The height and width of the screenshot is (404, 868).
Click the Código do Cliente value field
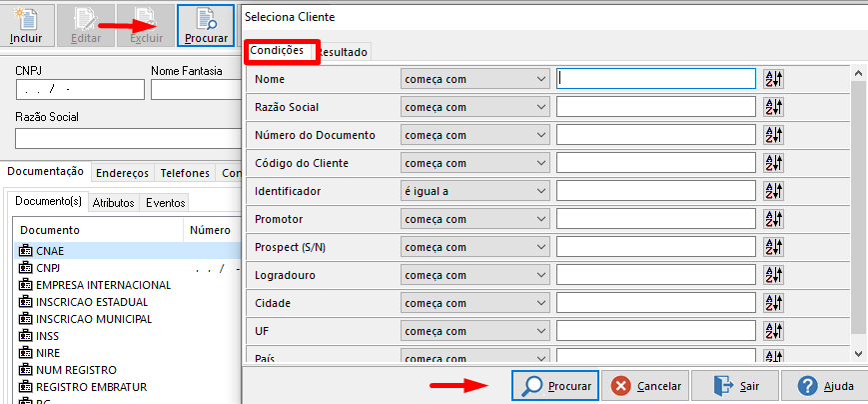tap(656, 163)
